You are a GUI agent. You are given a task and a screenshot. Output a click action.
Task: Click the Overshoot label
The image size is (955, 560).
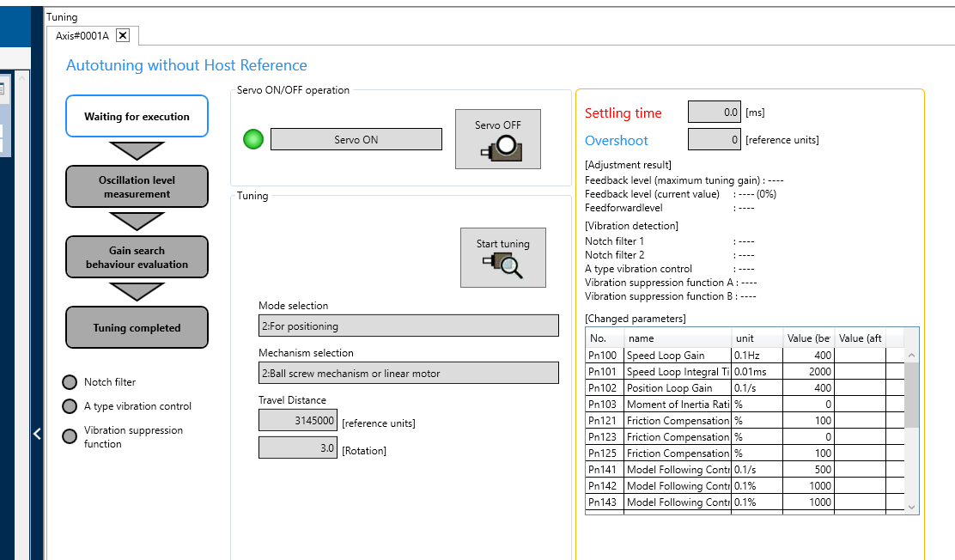click(x=617, y=141)
